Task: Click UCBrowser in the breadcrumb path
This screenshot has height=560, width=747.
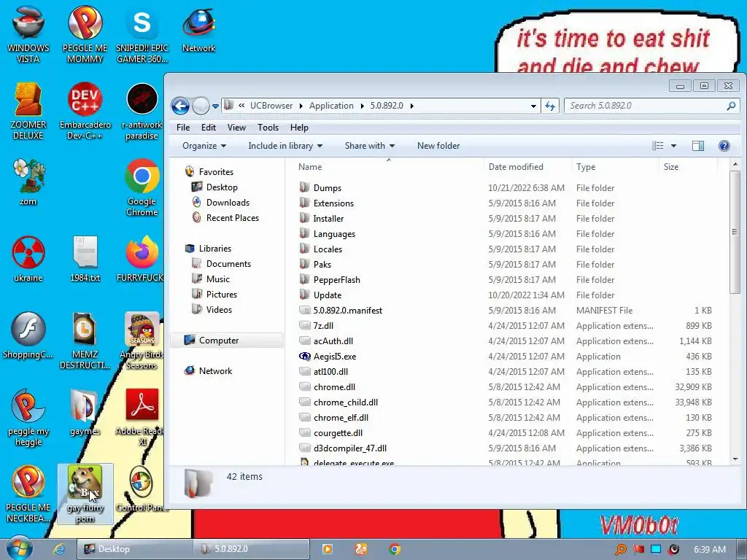Action: tap(271, 106)
